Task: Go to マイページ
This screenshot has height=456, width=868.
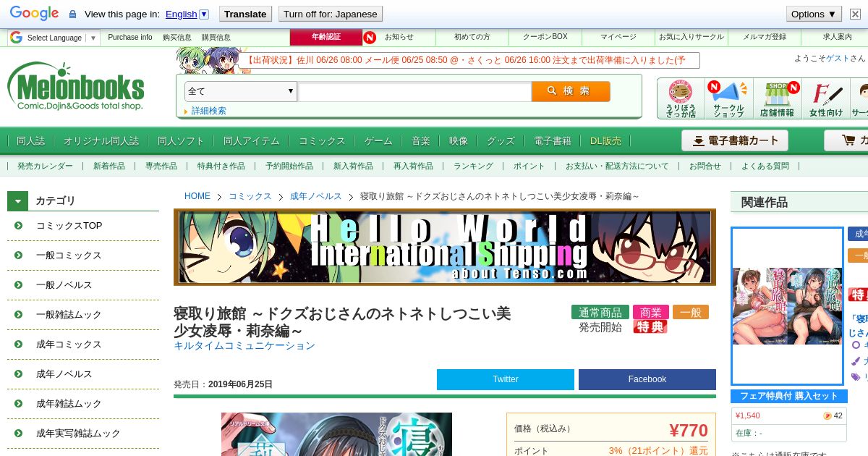Action: click(618, 37)
